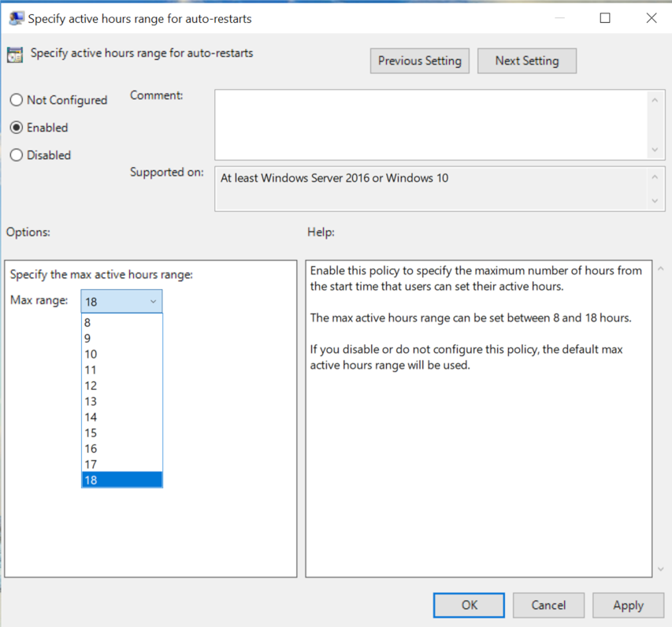The height and width of the screenshot is (627, 672).
Task: Choose 10 from the Max range list
Action: tap(121, 354)
